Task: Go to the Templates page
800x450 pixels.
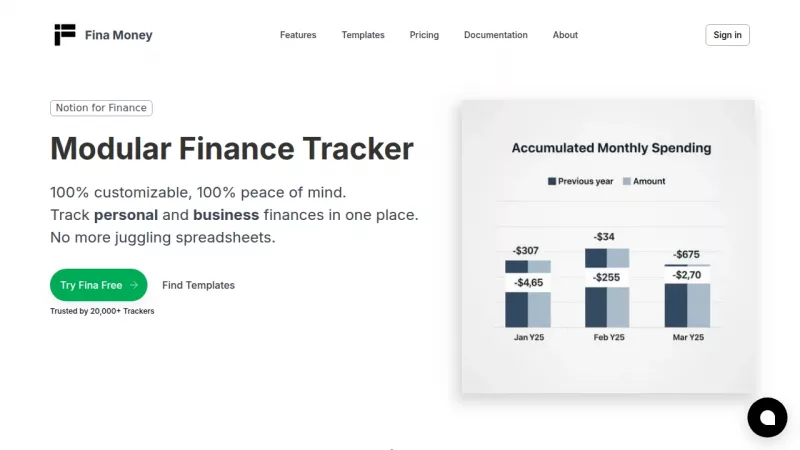Action: 363,35
